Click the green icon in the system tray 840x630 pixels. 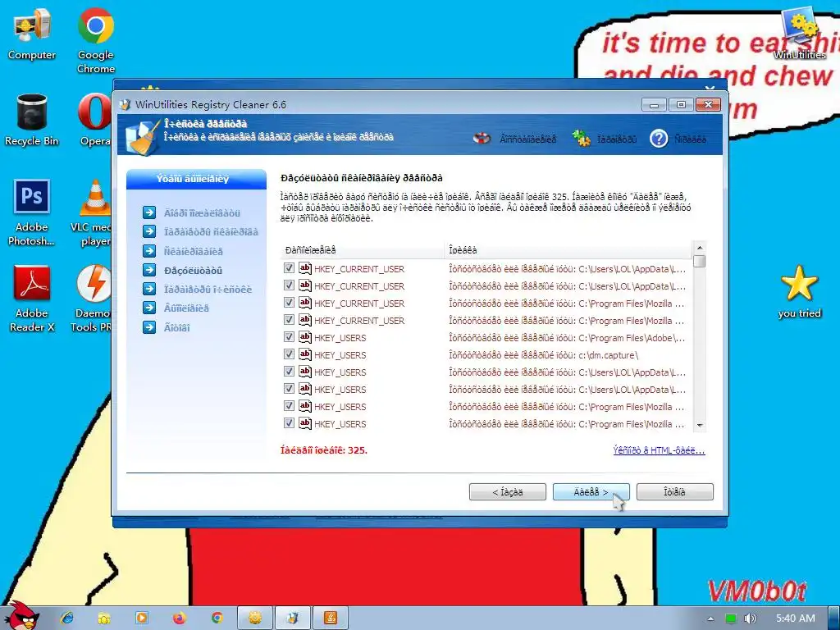tap(731, 619)
